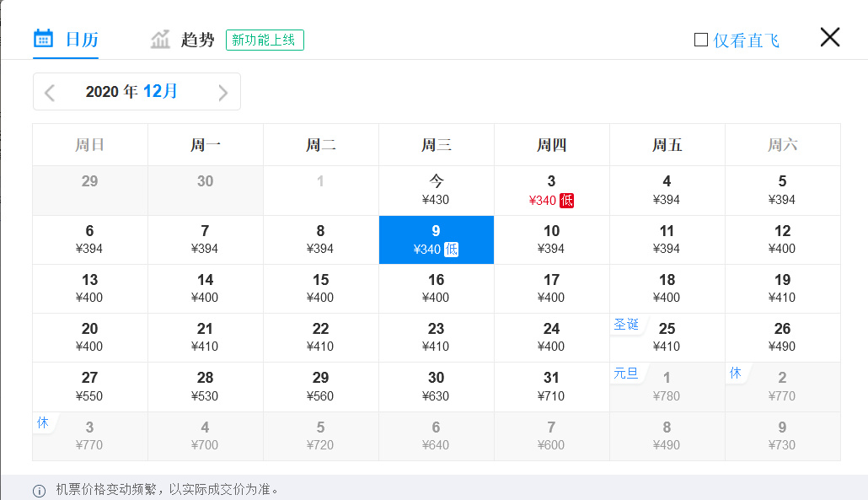This screenshot has height=500, width=868.
Task: Open the 新功能上线 new feature badge
Action: tap(265, 40)
